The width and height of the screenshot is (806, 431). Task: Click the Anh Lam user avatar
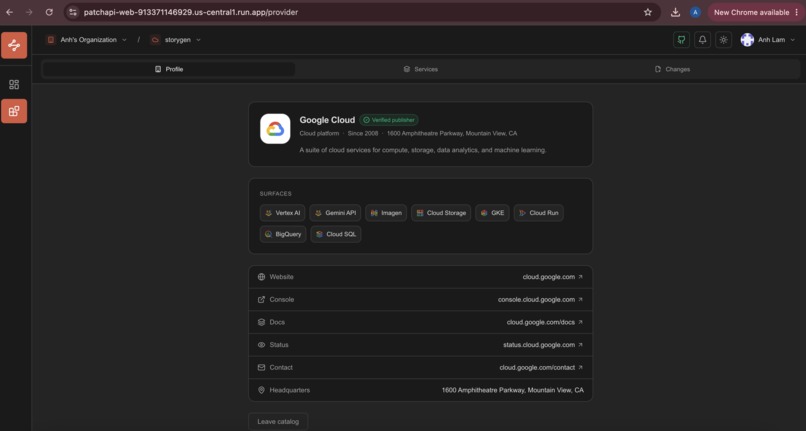coord(747,40)
